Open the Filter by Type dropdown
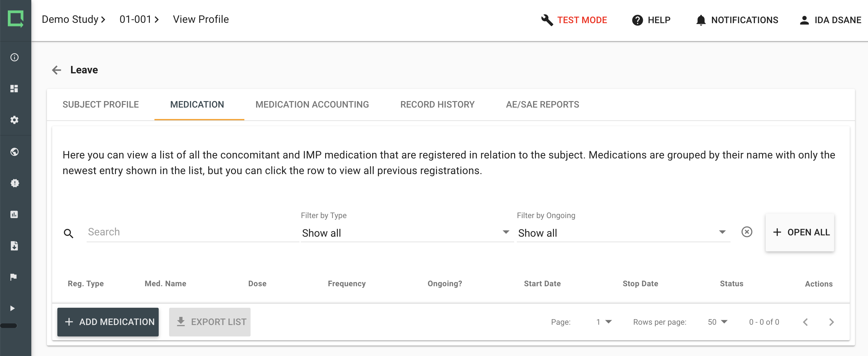 click(406, 233)
